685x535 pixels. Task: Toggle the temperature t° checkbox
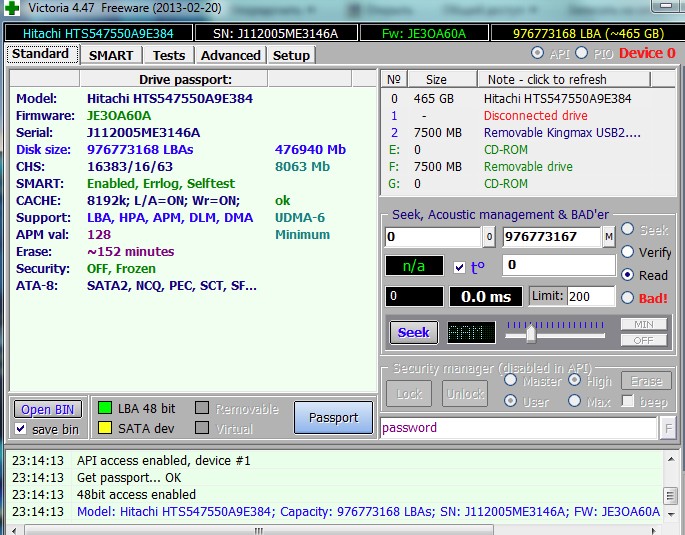(x=459, y=267)
